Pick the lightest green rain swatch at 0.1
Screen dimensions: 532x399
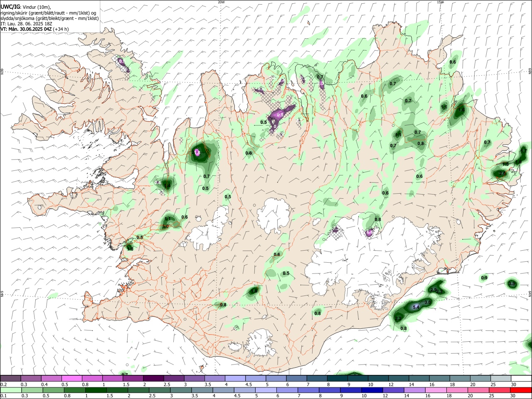coord(10,390)
